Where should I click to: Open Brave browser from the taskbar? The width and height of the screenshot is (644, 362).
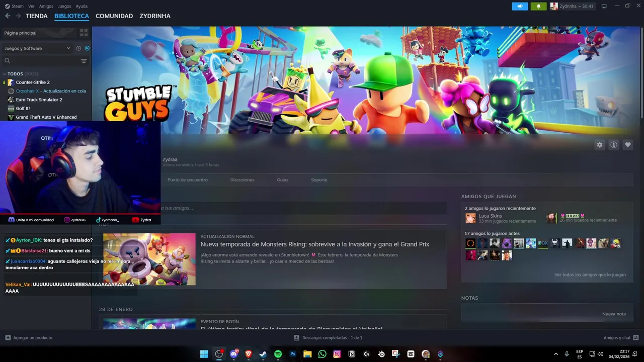coord(249,354)
